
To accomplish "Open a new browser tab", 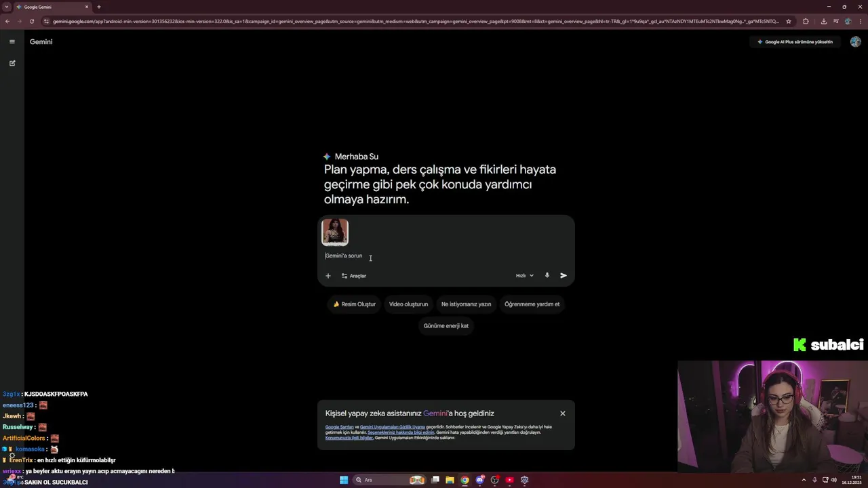I will [99, 7].
